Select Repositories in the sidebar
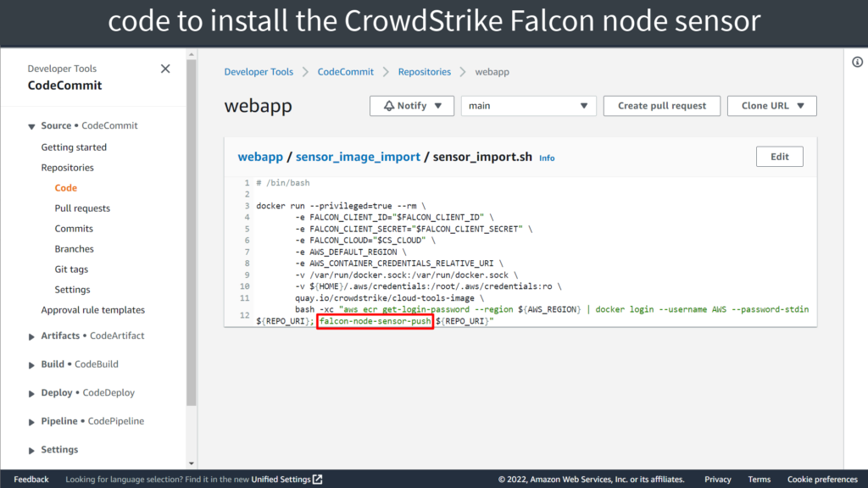This screenshot has width=868, height=488. coord(67,168)
